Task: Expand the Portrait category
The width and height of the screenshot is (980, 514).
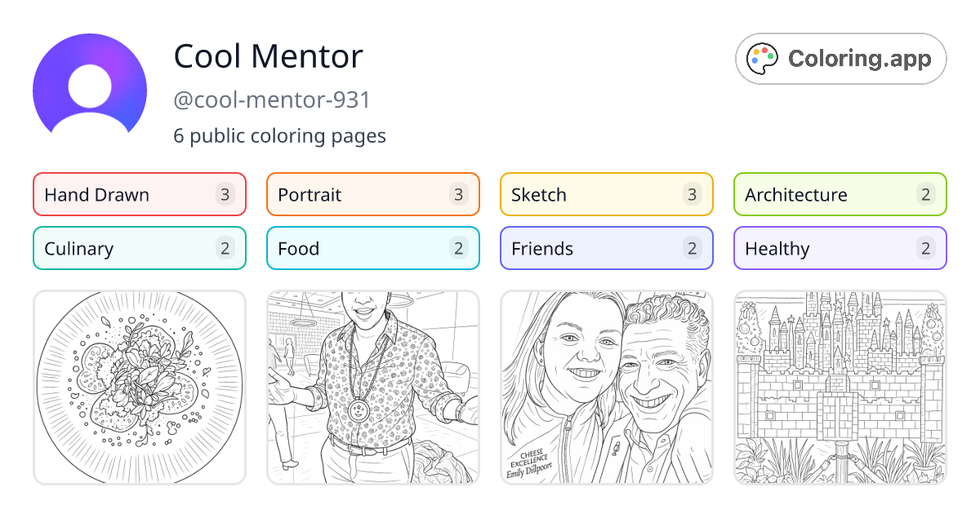Action: point(372,194)
